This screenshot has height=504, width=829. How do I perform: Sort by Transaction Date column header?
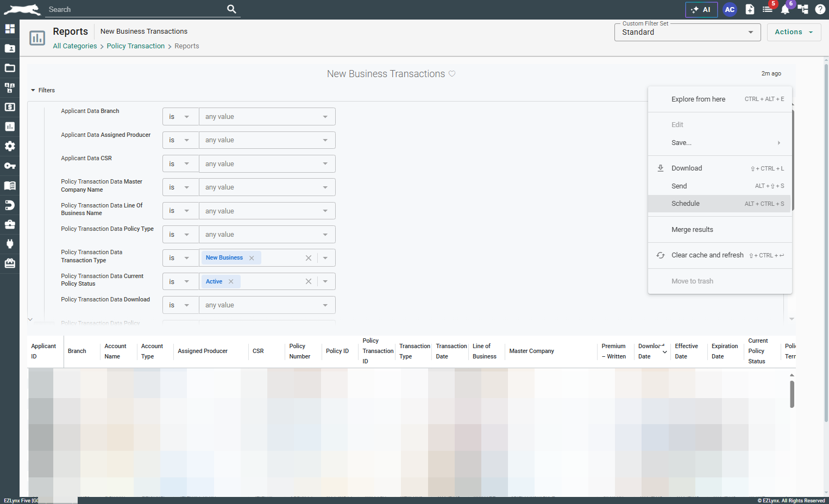[451, 351]
